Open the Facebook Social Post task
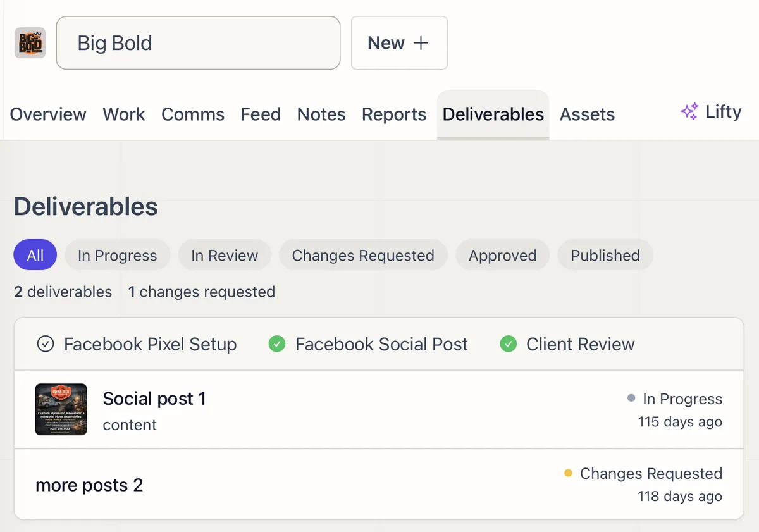 [x=369, y=344]
